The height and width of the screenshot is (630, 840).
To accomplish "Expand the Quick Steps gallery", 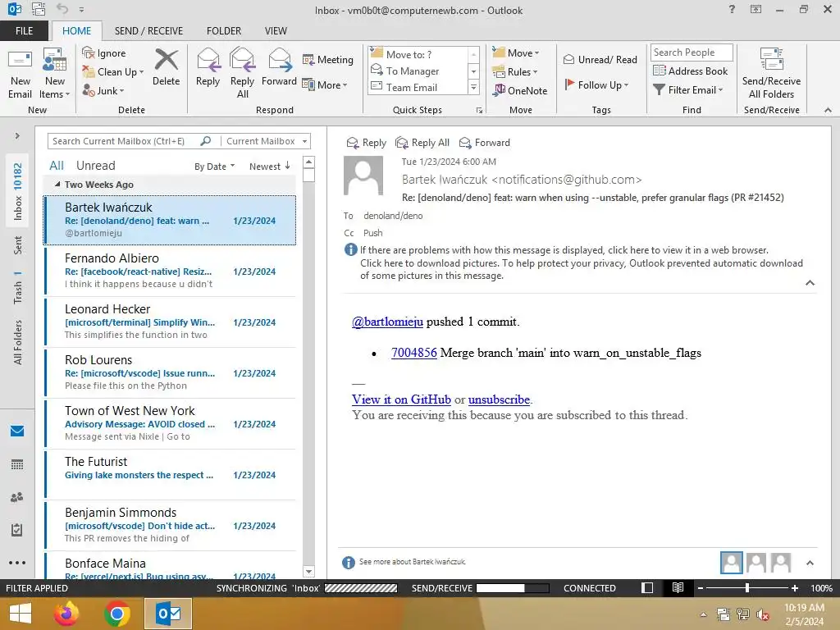I will pyautogui.click(x=473, y=87).
